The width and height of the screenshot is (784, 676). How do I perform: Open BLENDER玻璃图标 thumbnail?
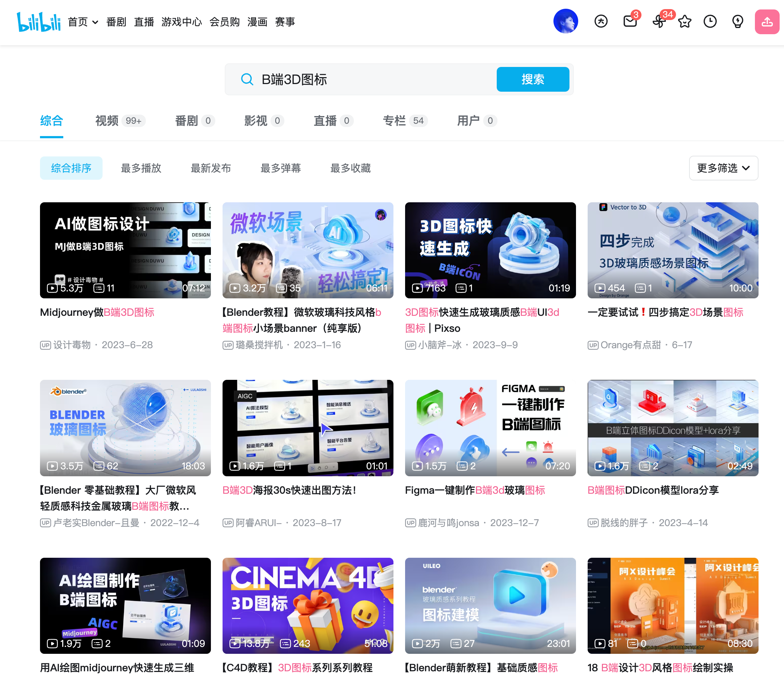[x=125, y=428]
